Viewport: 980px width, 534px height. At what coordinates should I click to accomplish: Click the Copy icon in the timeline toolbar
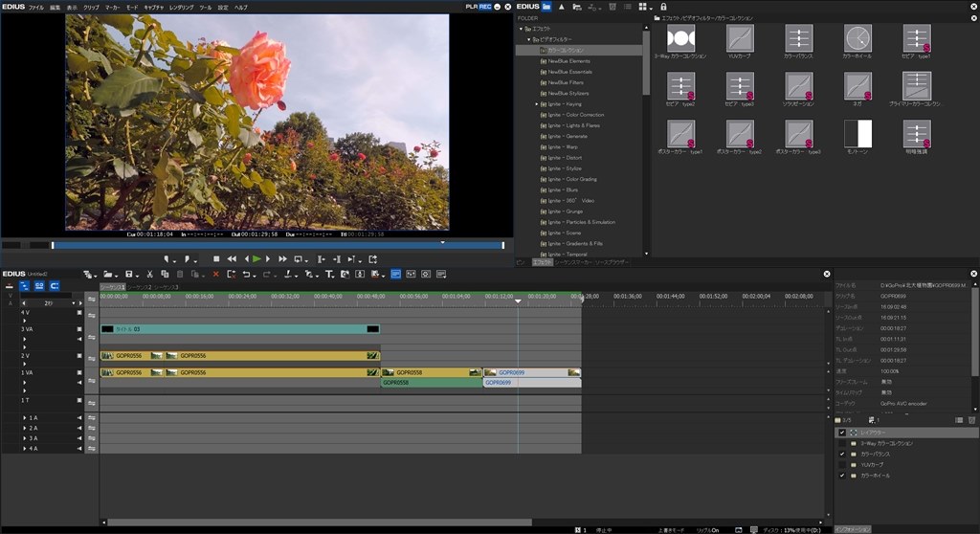click(165, 274)
